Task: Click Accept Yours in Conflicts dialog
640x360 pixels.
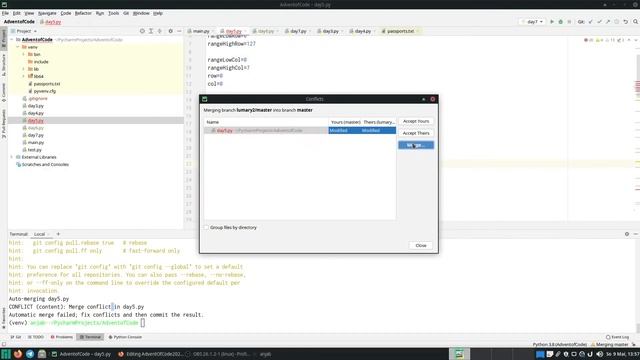Action: point(416,121)
